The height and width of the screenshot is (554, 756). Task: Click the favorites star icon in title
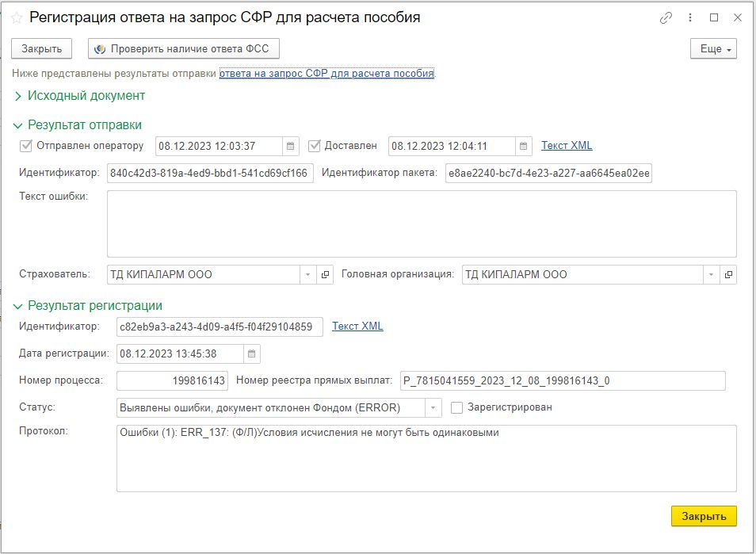pyautogui.click(x=17, y=17)
